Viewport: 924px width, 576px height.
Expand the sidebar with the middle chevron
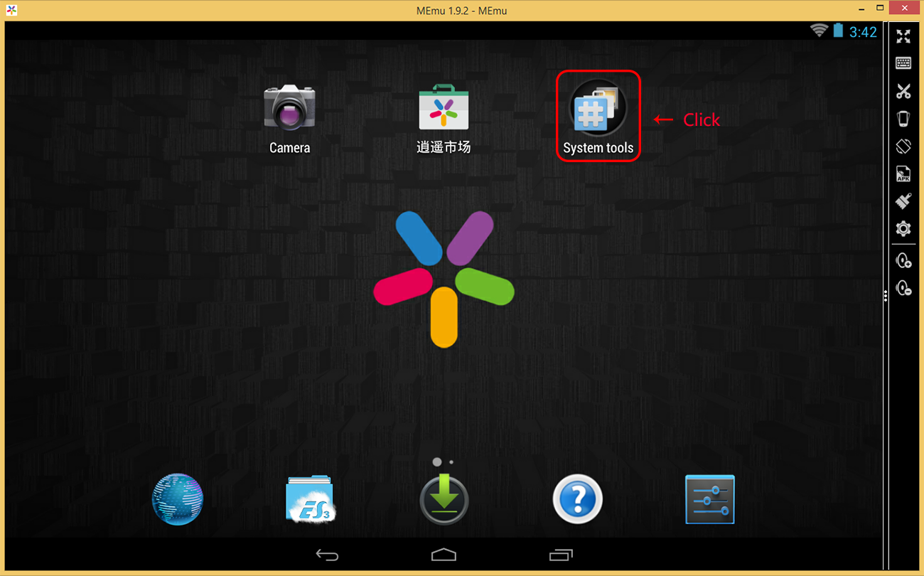(885, 297)
